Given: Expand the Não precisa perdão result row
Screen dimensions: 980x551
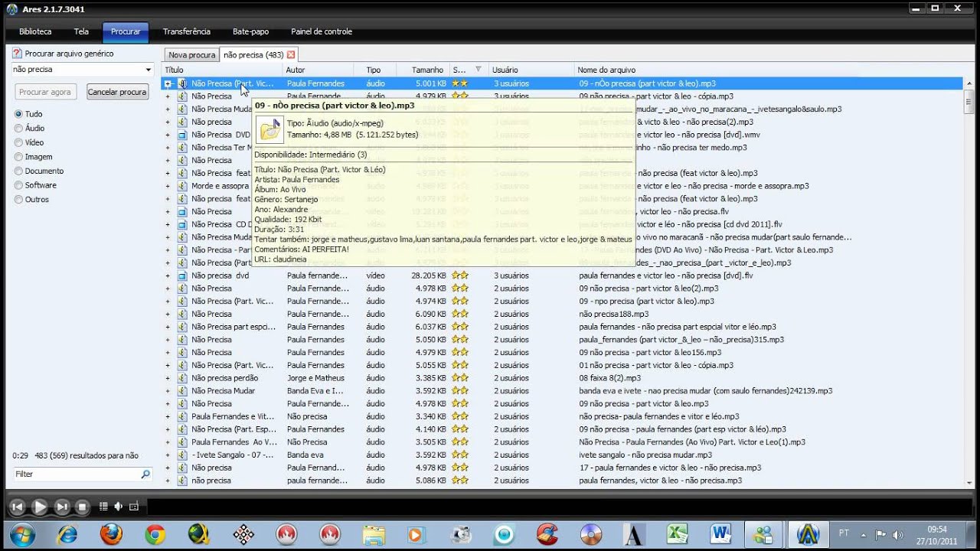Looking at the screenshot, I should click(x=168, y=378).
